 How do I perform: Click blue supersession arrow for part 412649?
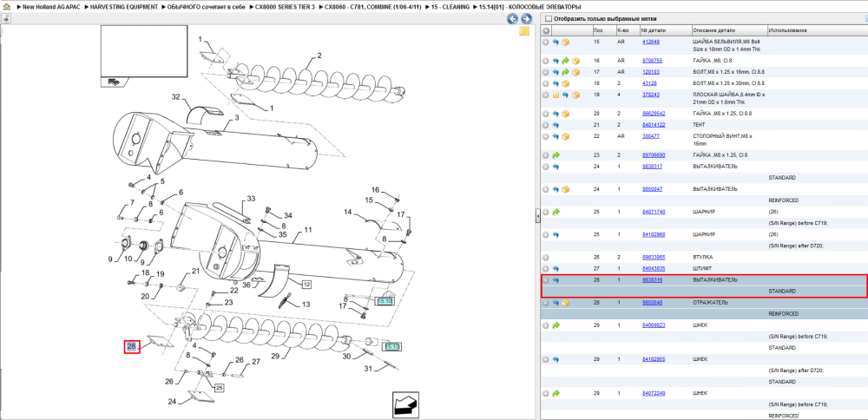(x=556, y=42)
